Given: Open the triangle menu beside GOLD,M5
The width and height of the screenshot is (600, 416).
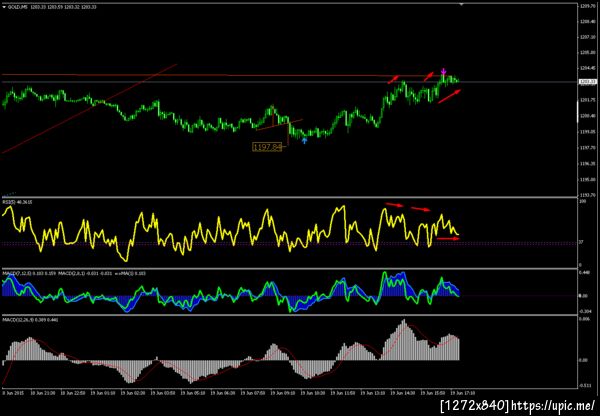Looking at the screenshot, I should (4, 7).
